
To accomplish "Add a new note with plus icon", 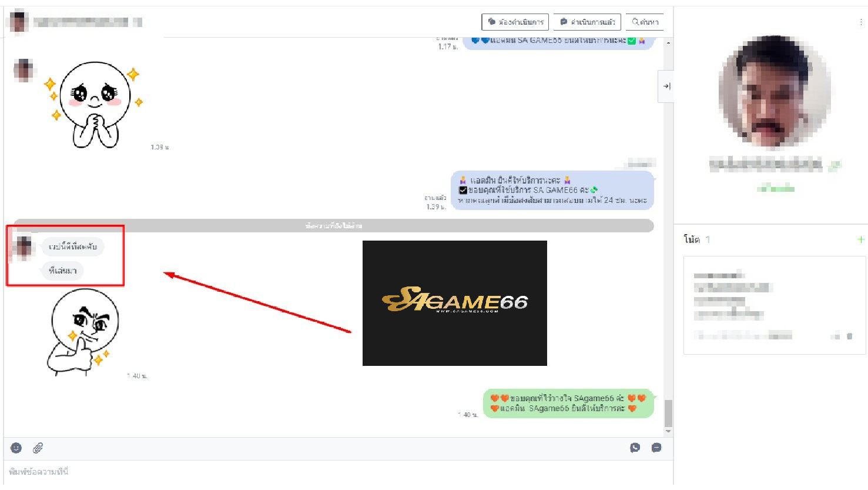I will coord(860,239).
